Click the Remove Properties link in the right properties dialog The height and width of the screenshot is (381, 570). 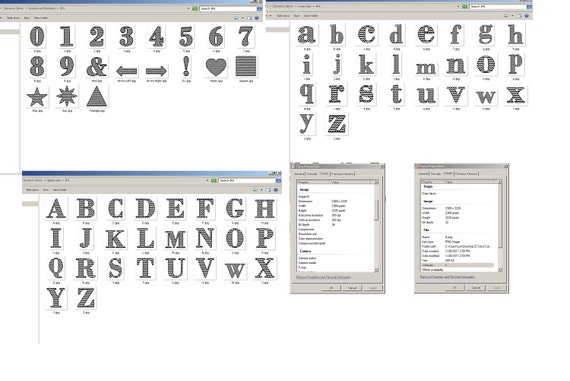pyautogui.click(x=447, y=277)
